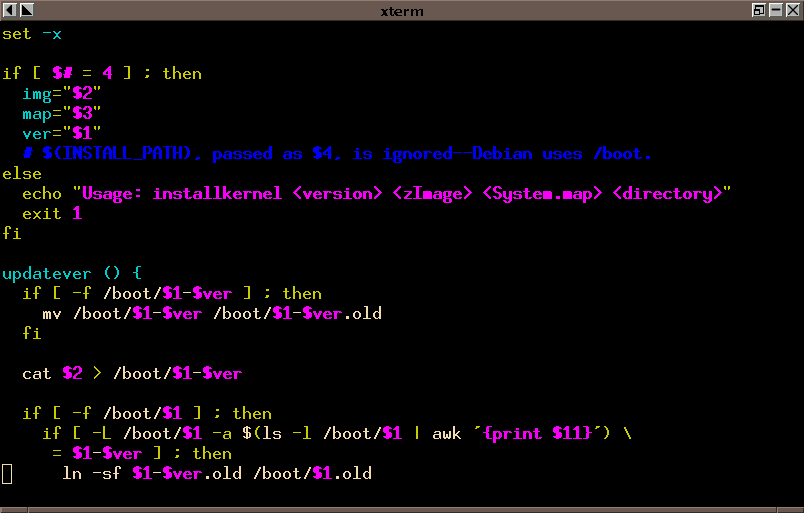The image size is (804, 513).
Task: Minimize the xterm window
Action: coord(777,10)
